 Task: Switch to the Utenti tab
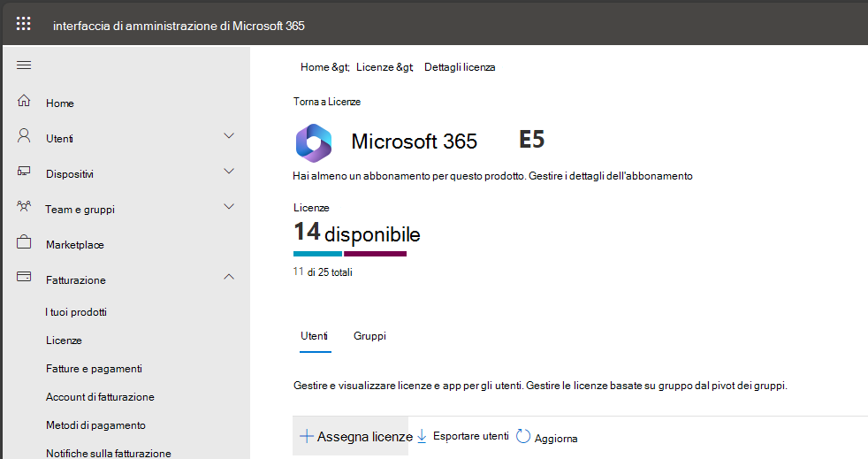315,336
